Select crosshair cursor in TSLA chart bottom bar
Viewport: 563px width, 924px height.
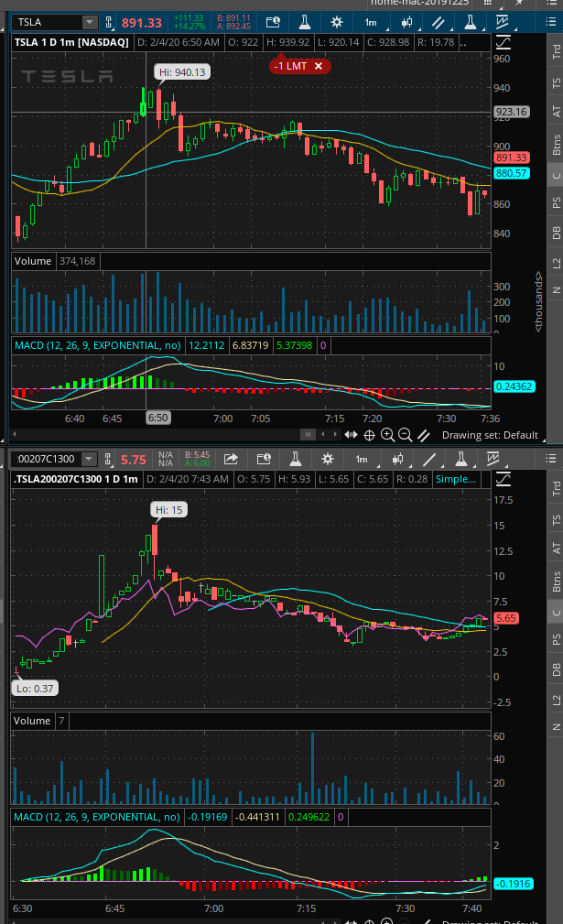(x=369, y=435)
